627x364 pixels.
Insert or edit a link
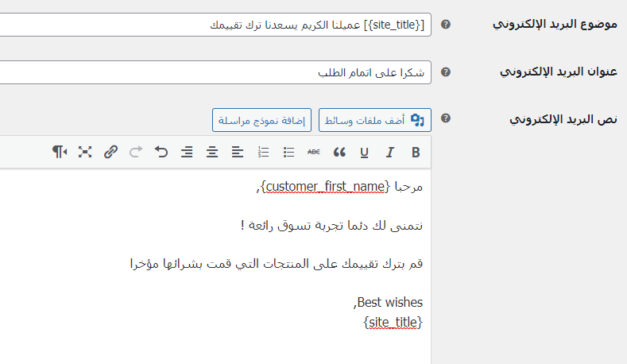(110, 152)
